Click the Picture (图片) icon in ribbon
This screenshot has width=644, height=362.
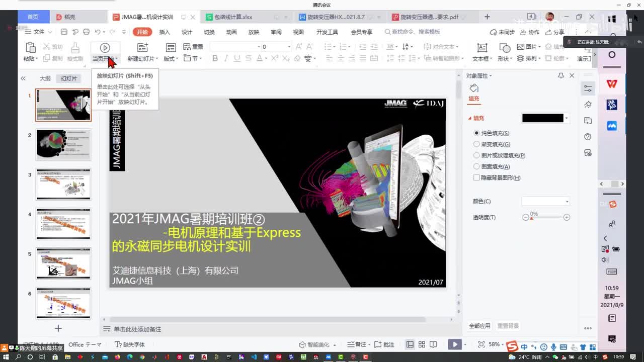point(521,47)
